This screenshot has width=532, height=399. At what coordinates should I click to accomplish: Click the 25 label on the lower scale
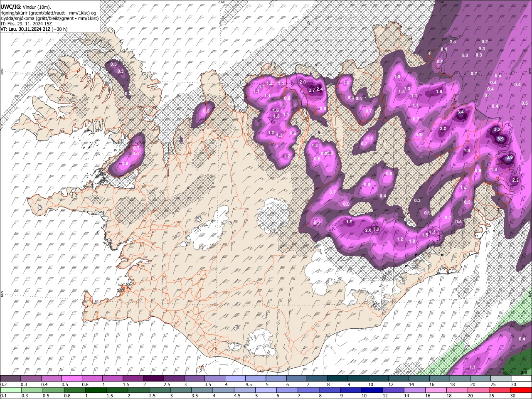click(491, 396)
